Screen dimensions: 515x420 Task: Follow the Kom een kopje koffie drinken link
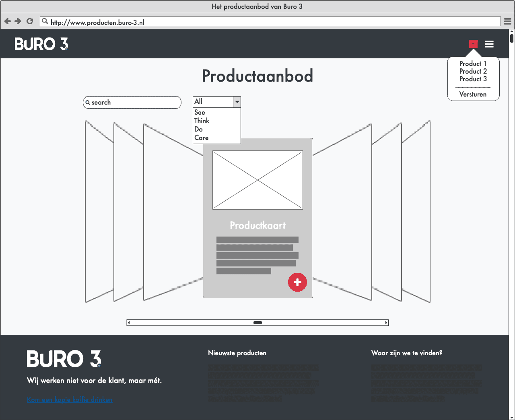click(x=70, y=399)
